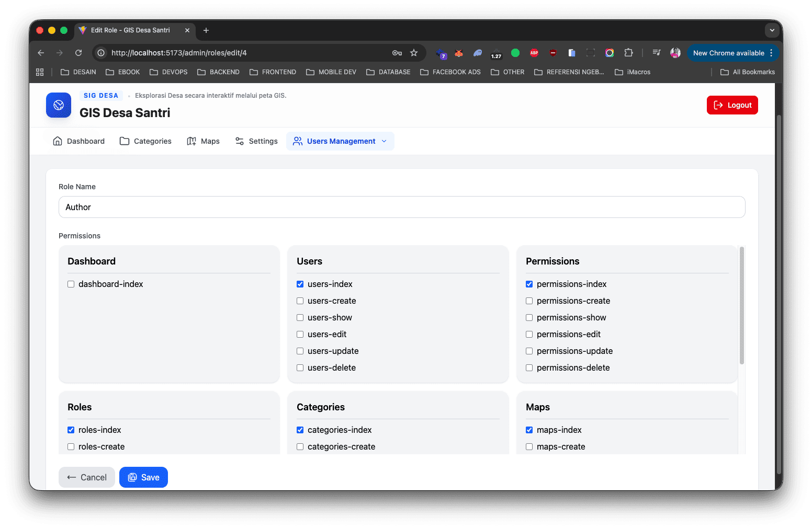The height and width of the screenshot is (529, 812).
Task: Open the Maps nav tab
Action: pyautogui.click(x=203, y=141)
